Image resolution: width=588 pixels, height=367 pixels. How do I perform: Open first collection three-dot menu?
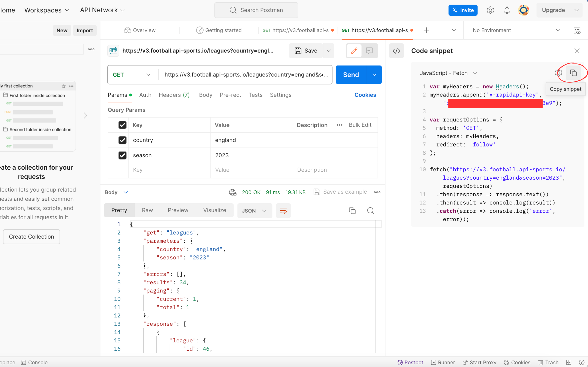pyautogui.click(x=71, y=86)
